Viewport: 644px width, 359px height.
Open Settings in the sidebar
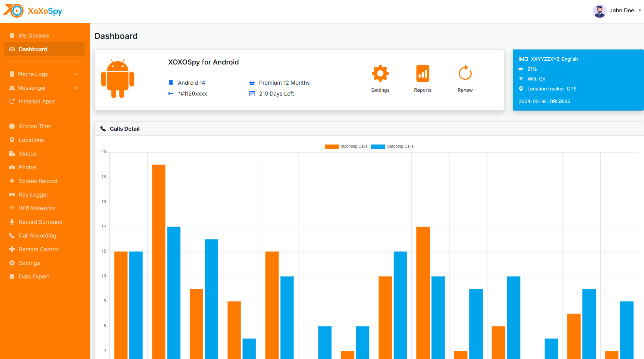[x=44, y=263]
